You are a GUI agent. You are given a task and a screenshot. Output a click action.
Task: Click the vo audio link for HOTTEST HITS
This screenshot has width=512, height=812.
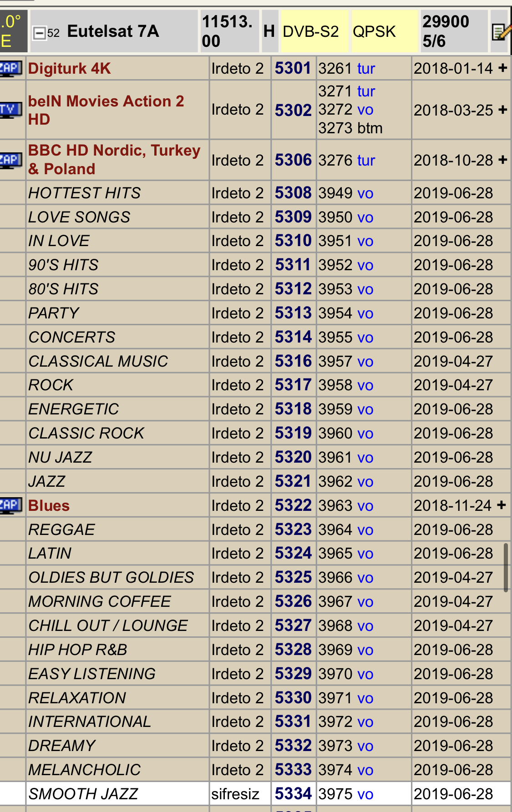(x=365, y=193)
